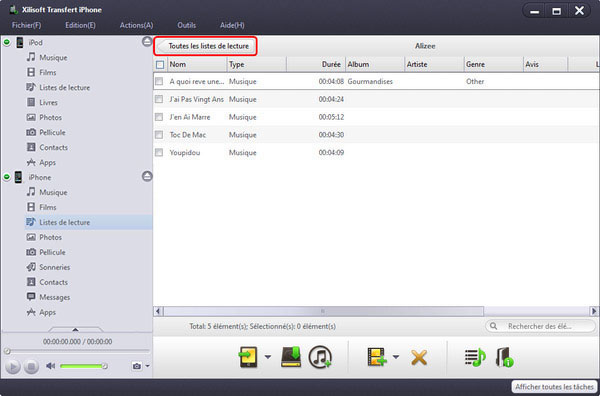
Task: Sort by the Durée column header
Action: [x=316, y=64]
